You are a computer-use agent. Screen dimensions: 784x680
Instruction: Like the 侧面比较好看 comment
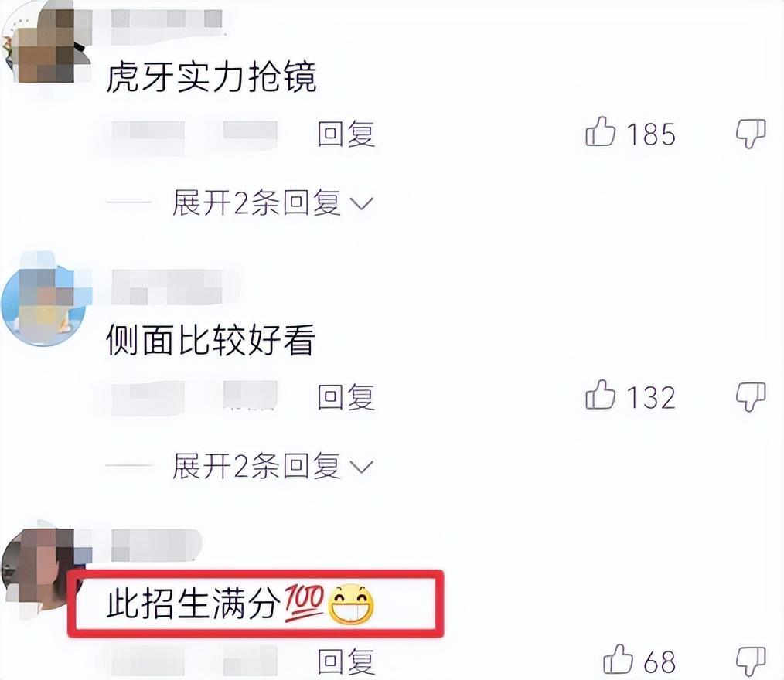click(x=601, y=395)
